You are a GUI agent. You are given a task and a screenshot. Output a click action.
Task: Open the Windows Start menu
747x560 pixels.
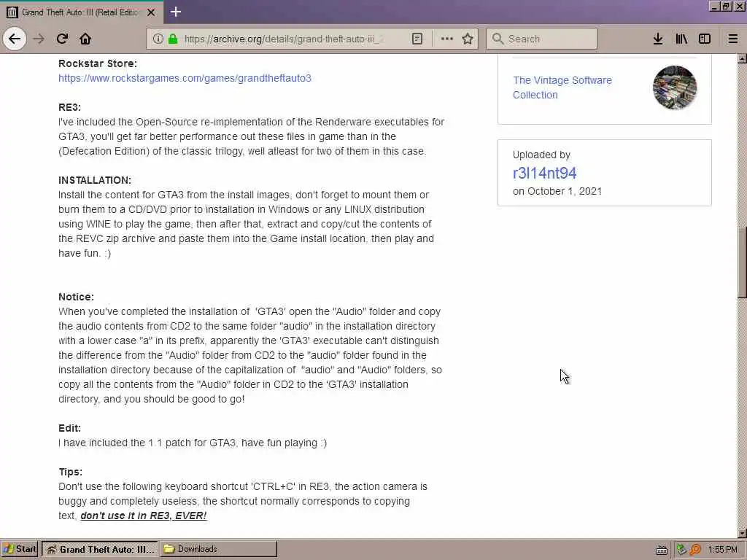point(20,549)
